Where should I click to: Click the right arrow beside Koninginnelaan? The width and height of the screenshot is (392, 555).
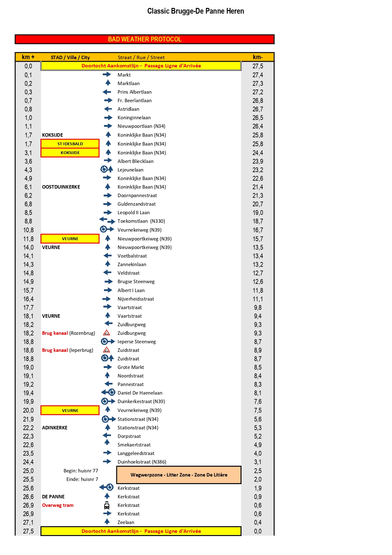pyautogui.click(x=108, y=117)
